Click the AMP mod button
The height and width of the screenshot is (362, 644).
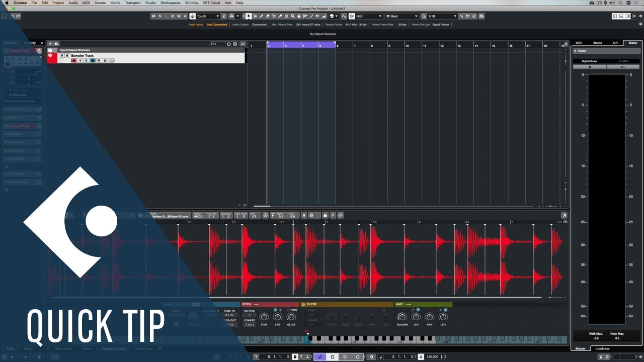point(409,304)
